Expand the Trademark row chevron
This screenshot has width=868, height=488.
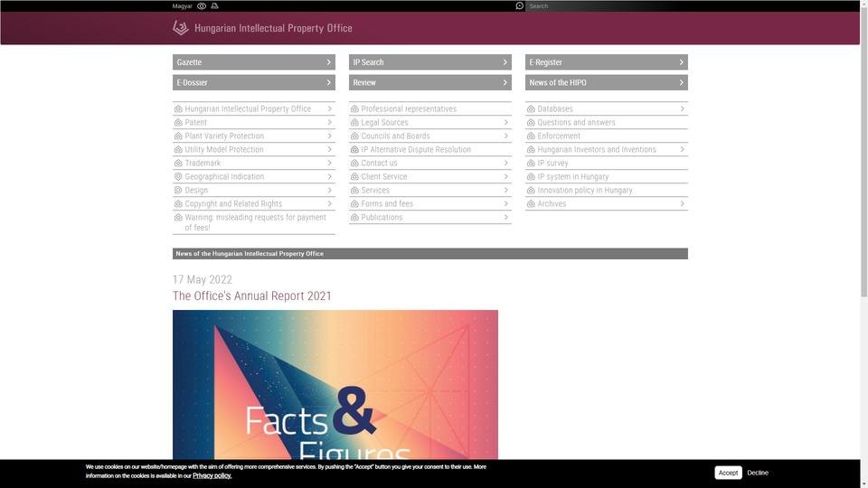pos(329,164)
